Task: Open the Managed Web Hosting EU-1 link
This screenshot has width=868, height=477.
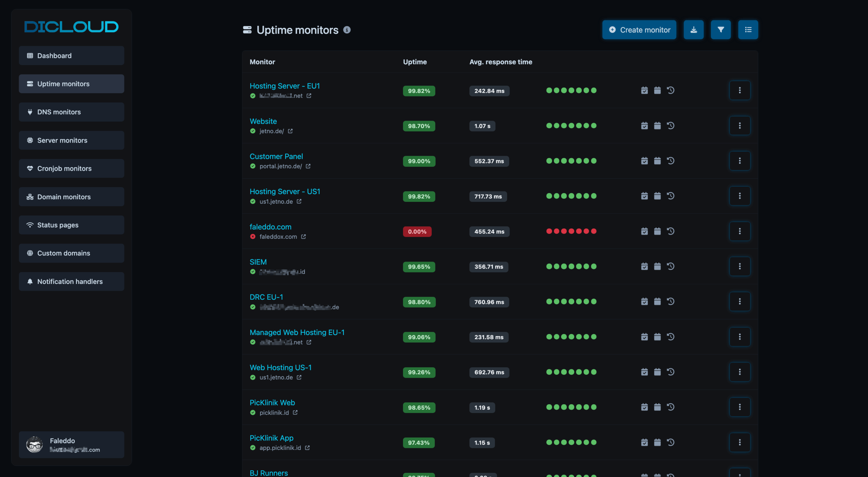Action: click(x=297, y=332)
